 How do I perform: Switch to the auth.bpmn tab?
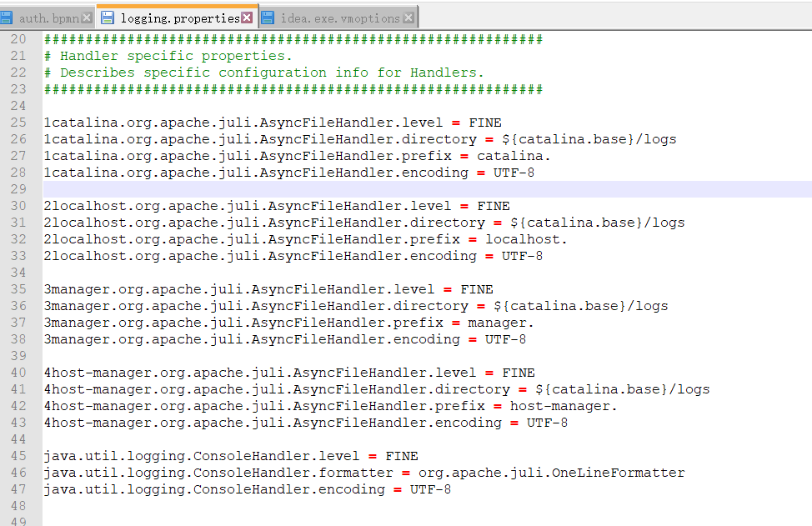click(x=48, y=18)
